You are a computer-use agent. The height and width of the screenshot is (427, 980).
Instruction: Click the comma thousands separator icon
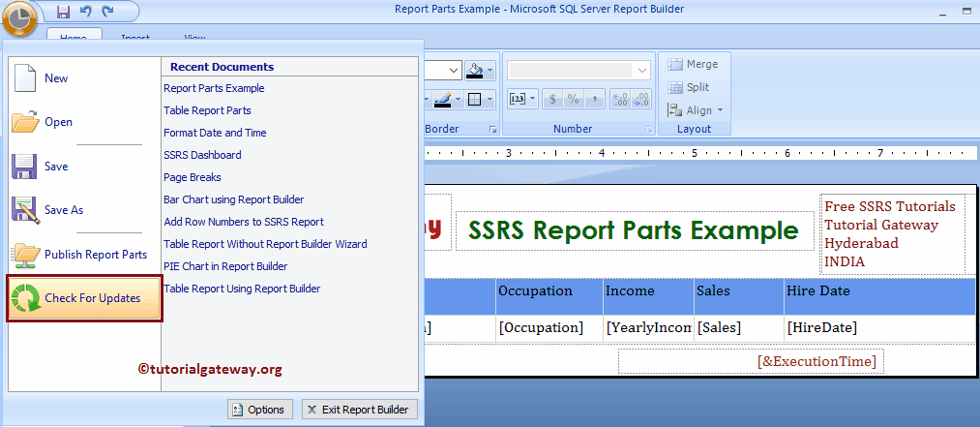click(x=594, y=99)
